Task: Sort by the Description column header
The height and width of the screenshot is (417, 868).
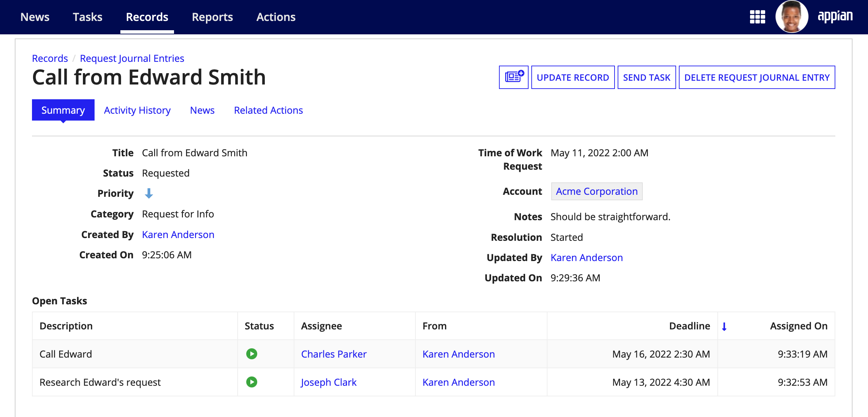Action: [66, 326]
